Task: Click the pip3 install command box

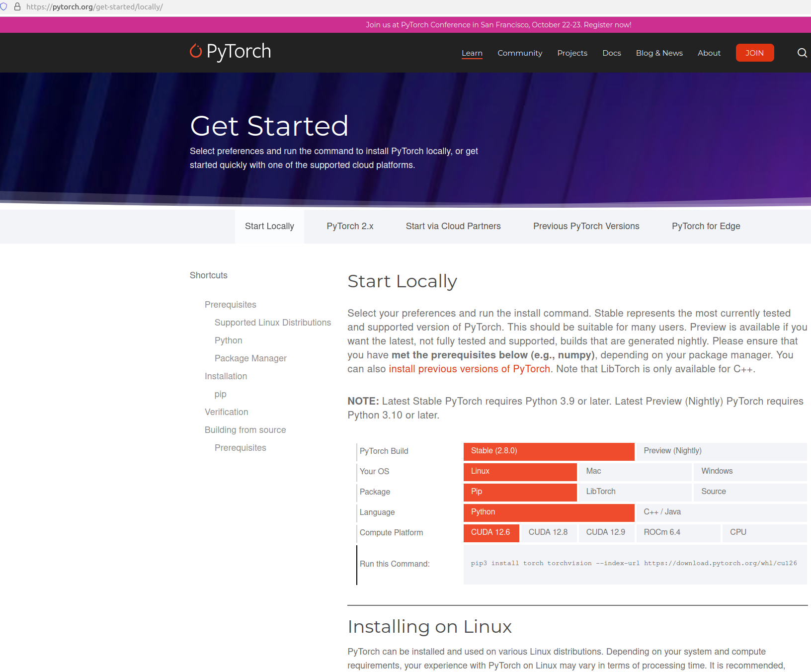Action: 635,565
